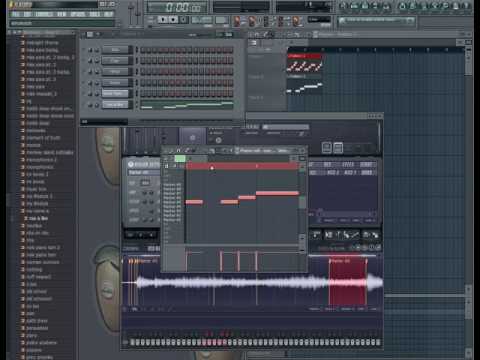Select the fourth channel button in channel rack

[x=115, y=83]
